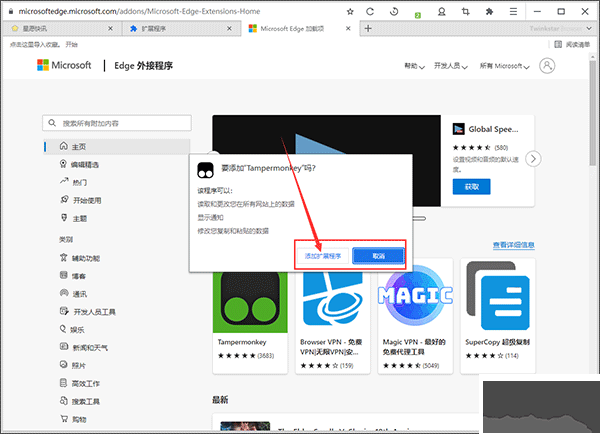This screenshot has width=600, height=434.
Task: Open the browser hamburger menu
Action: (x=513, y=11)
